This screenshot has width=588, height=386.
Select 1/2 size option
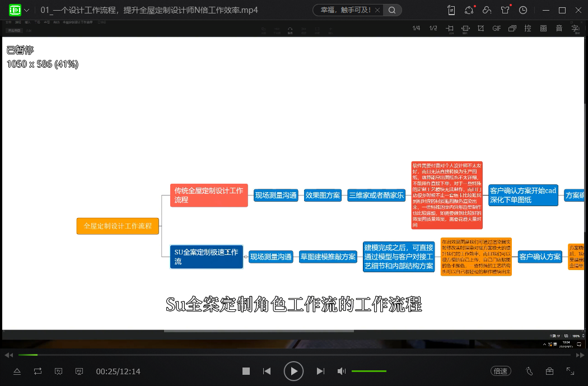433,29
